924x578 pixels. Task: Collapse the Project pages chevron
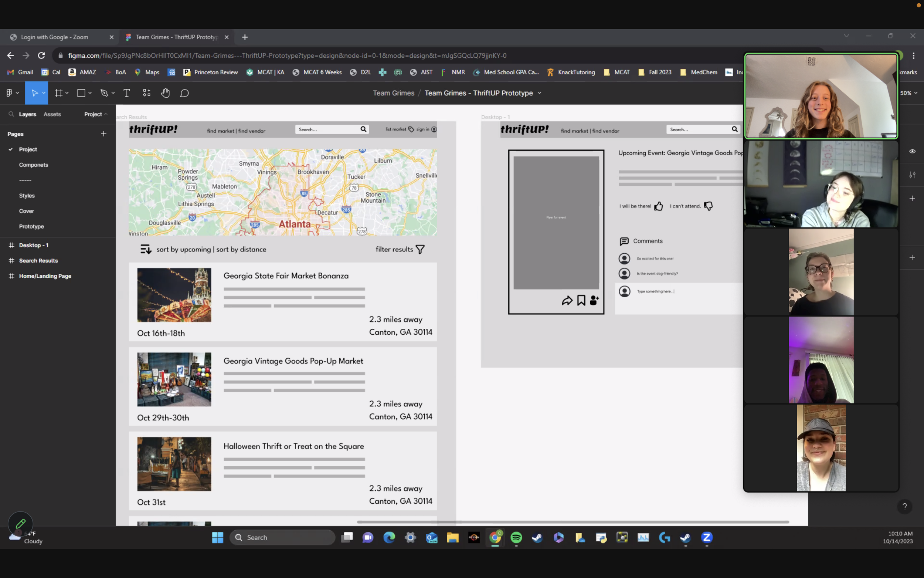[106, 114]
